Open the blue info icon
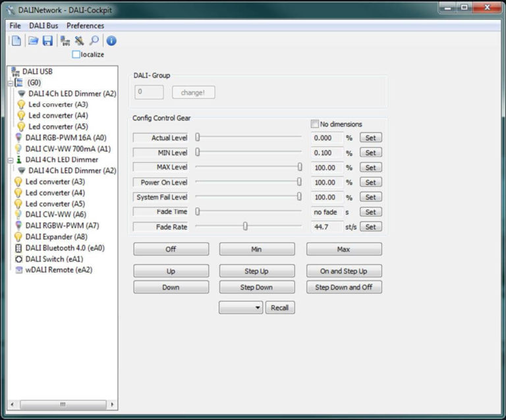This screenshot has width=506, height=420. coord(111,41)
